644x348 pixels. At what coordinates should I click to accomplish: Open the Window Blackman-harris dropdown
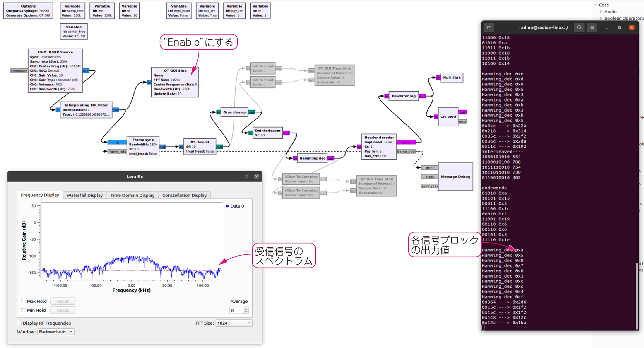[x=56, y=332]
